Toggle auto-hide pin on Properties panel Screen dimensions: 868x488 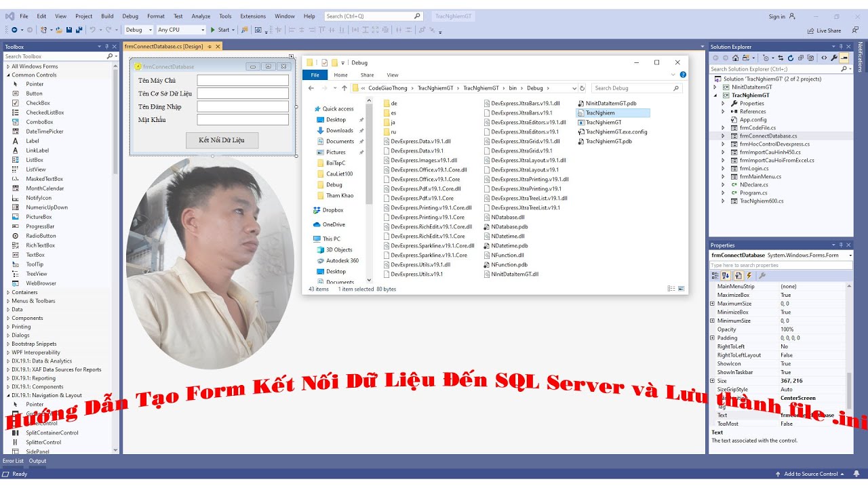coord(841,245)
